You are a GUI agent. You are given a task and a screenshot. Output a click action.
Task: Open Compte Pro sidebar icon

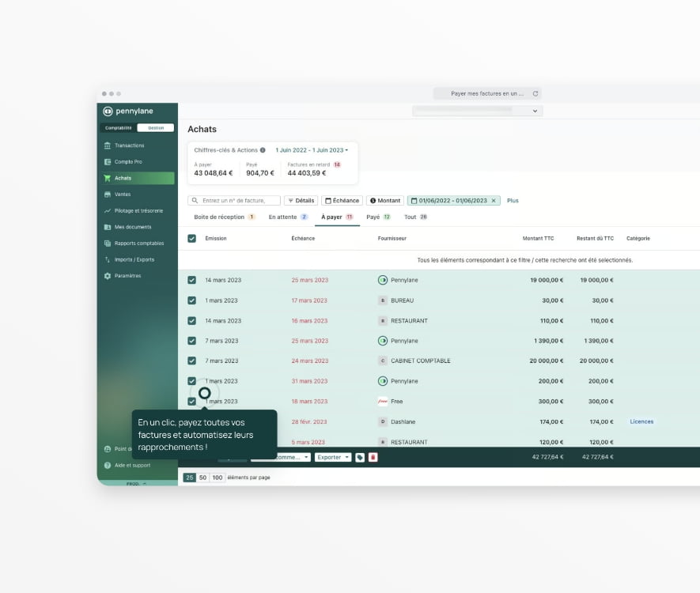tap(107, 162)
